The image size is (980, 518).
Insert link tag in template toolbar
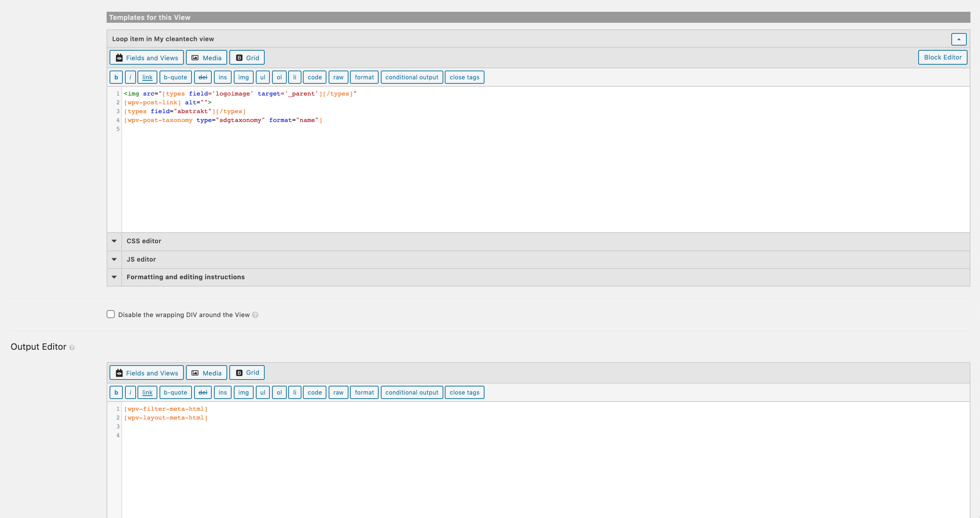pyautogui.click(x=147, y=77)
